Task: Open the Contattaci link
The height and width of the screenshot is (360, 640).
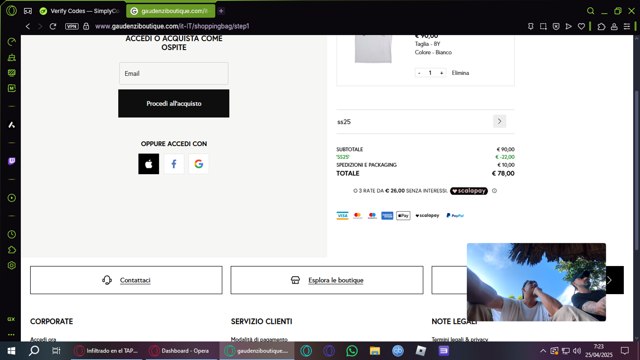Action: (x=135, y=280)
